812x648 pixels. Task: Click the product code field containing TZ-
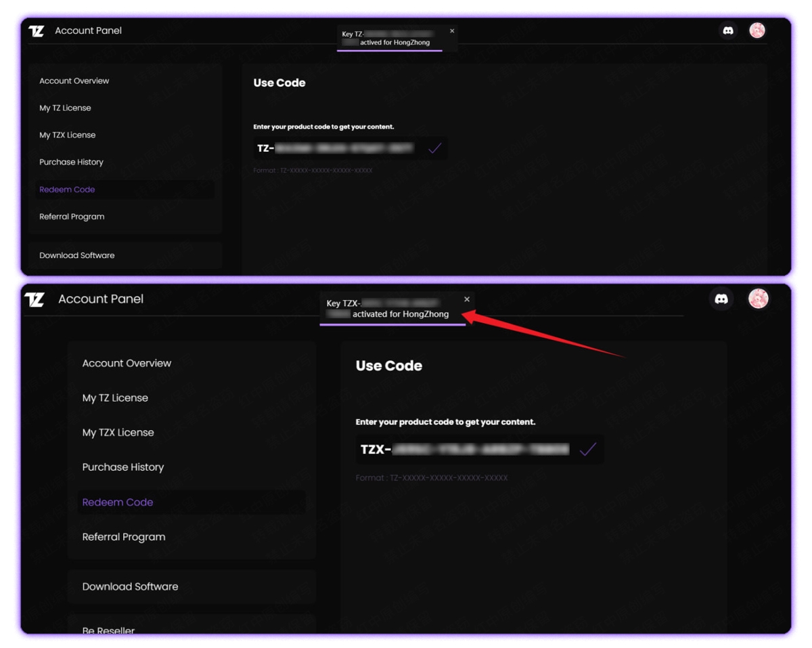point(338,148)
